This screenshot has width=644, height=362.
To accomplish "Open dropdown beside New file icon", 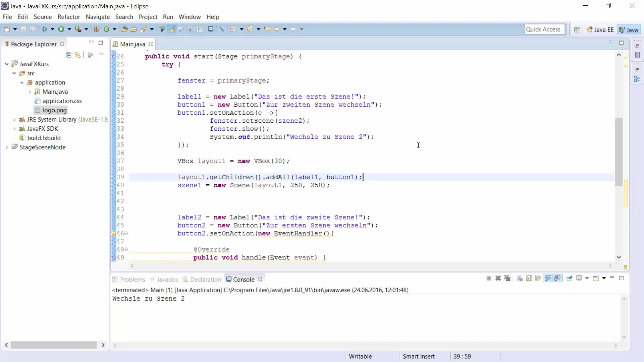I will click(15, 29).
